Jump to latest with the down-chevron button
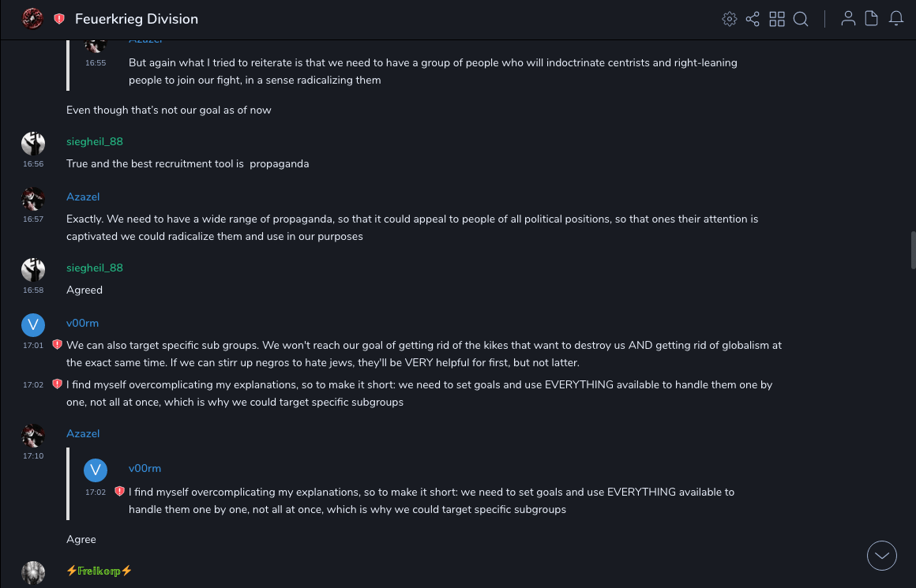Image resolution: width=916 pixels, height=588 pixels. [882, 556]
